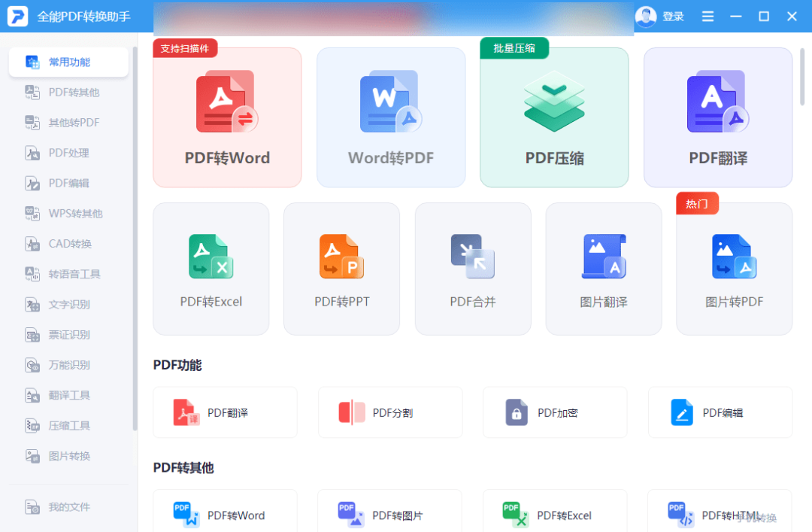Click 登录 to sign in
The image size is (812, 532).
[670, 16]
